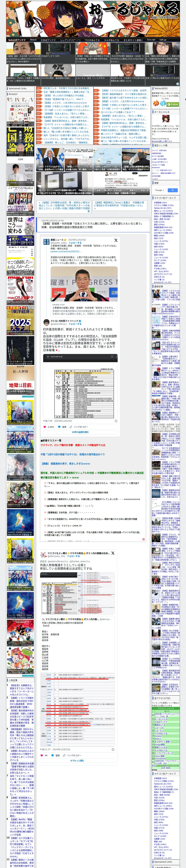Screen dimensions: 186x868
Task: Open the article title 宮城県・村井知事 headline
Action: click(92, 225)
